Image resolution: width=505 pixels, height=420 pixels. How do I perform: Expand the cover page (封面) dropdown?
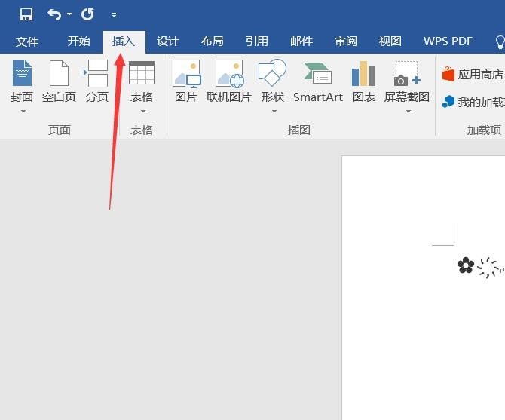point(22,111)
